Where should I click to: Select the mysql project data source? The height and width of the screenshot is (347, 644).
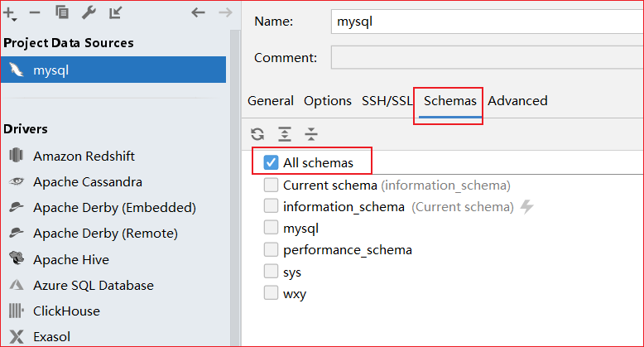113,70
